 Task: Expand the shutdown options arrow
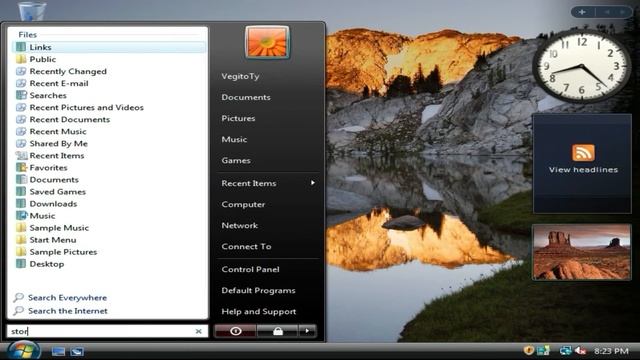click(x=307, y=331)
